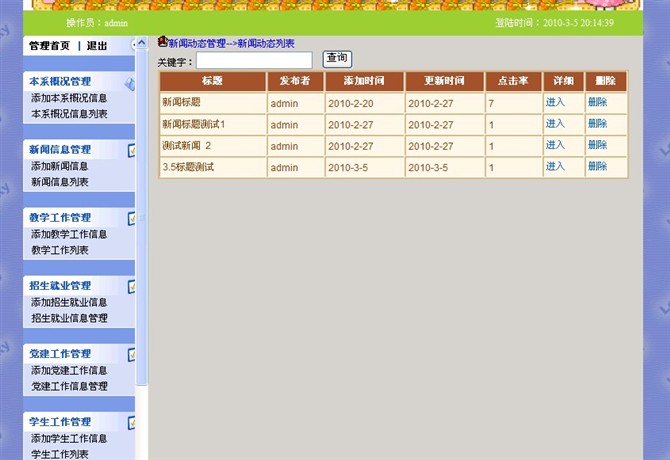Click 删除 for 测试新闻 2 row
Screen dimensions: 670x460
[597, 145]
